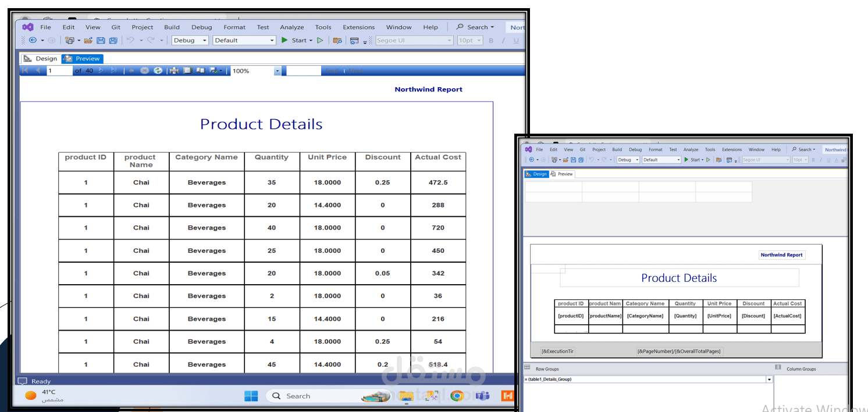Switch to Preview tab in right window
The image size is (868, 412).
point(562,174)
